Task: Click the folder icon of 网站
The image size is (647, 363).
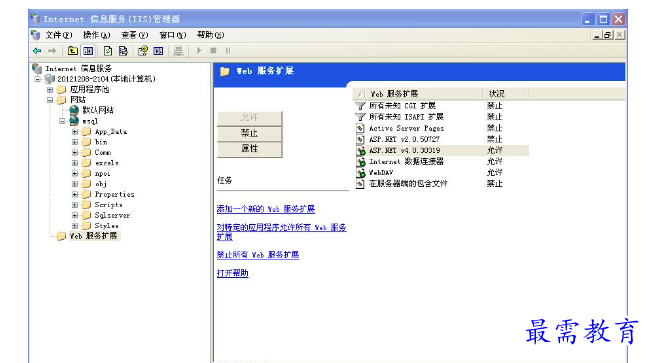Action: pos(61,100)
